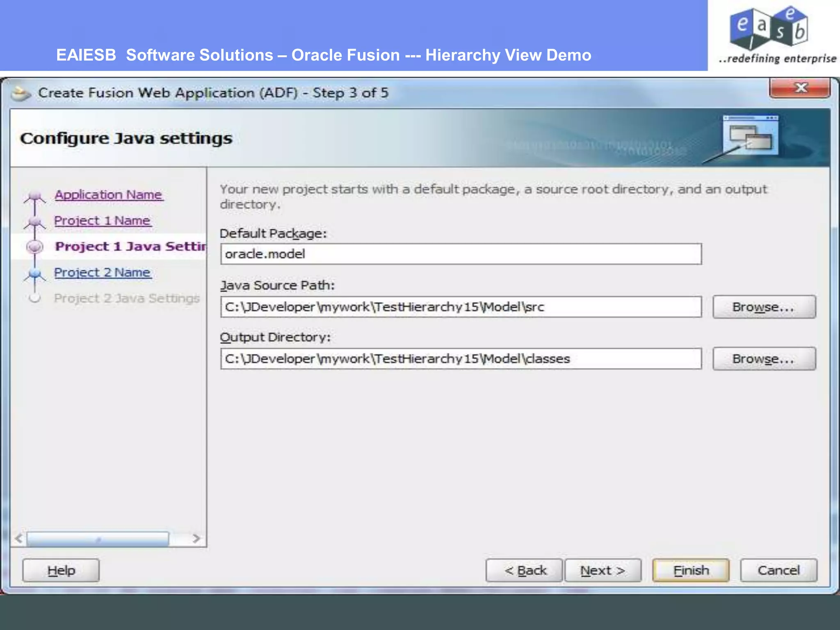Click the Project 2 Name step node icon

pyautogui.click(x=35, y=274)
